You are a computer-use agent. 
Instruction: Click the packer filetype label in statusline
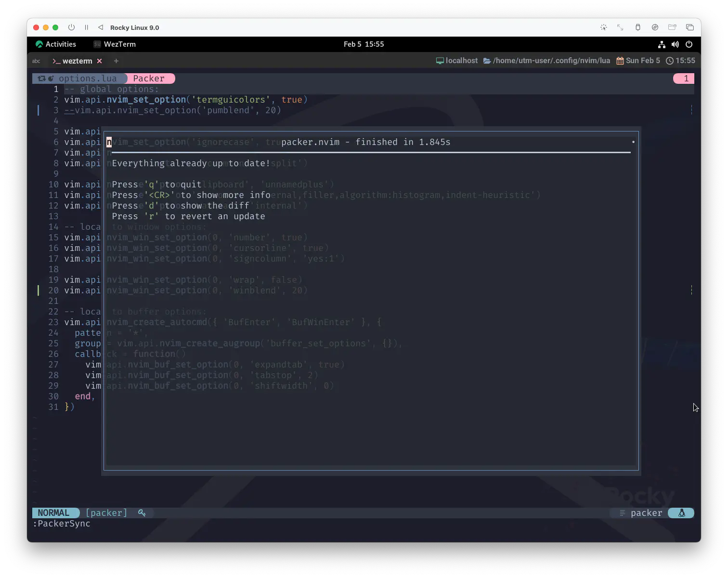[646, 513]
